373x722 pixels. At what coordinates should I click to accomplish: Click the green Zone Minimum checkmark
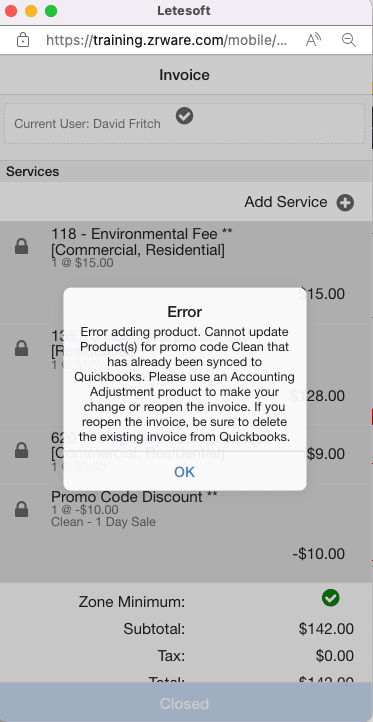331,598
